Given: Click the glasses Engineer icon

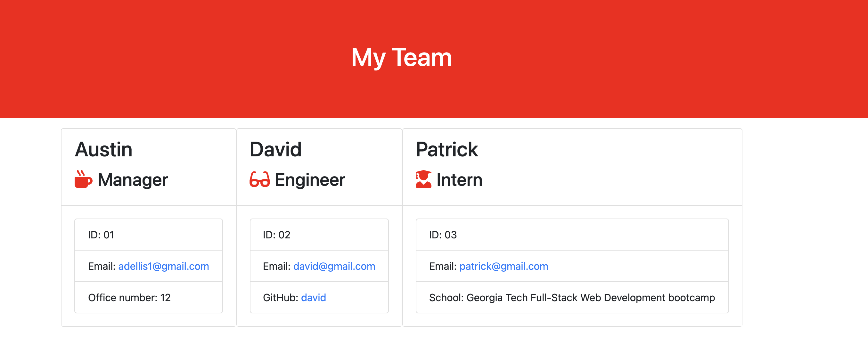Looking at the screenshot, I should 259,179.
